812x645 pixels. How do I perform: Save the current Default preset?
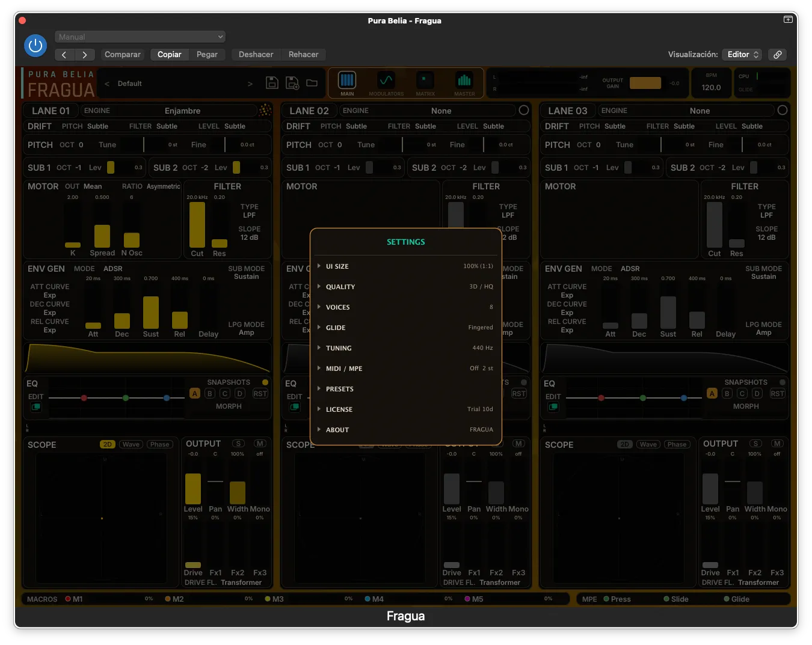pyautogui.click(x=272, y=83)
